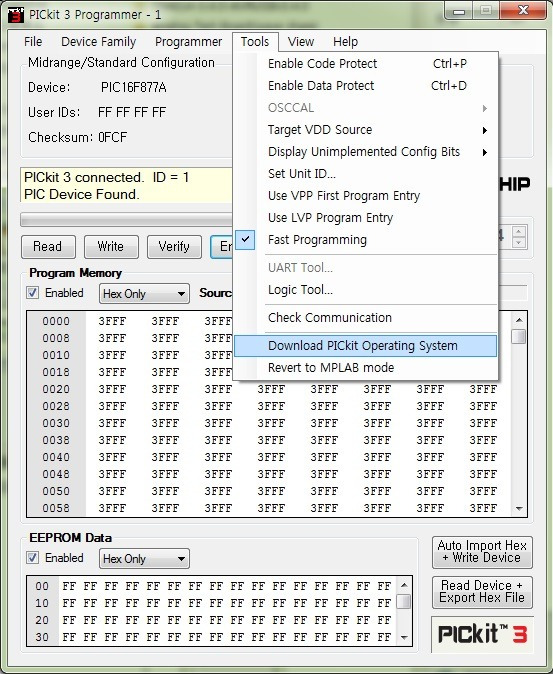Image resolution: width=553 pixels, height=674 pixels.
Task: Select Use LVP Program Entry
Action: (366, 218)
